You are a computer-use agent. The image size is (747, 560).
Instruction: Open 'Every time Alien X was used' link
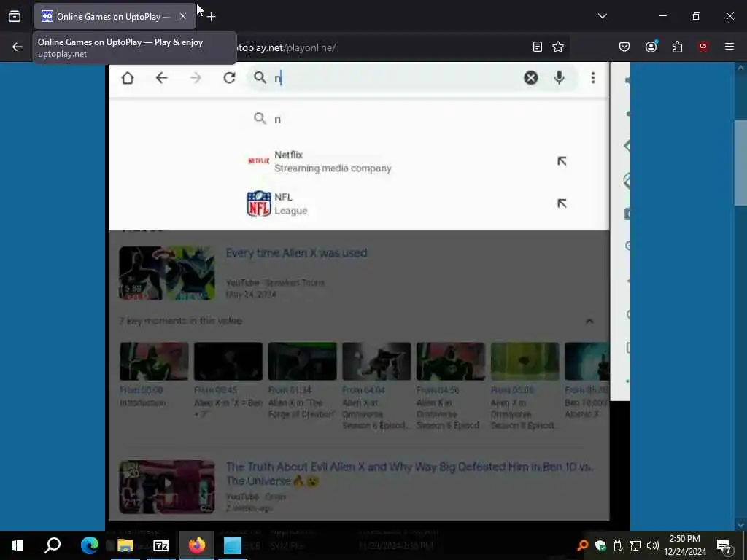[x=296, y=253]
